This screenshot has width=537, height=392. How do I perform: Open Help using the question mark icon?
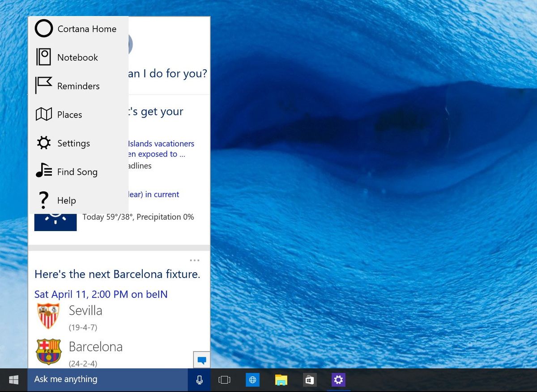43,200
